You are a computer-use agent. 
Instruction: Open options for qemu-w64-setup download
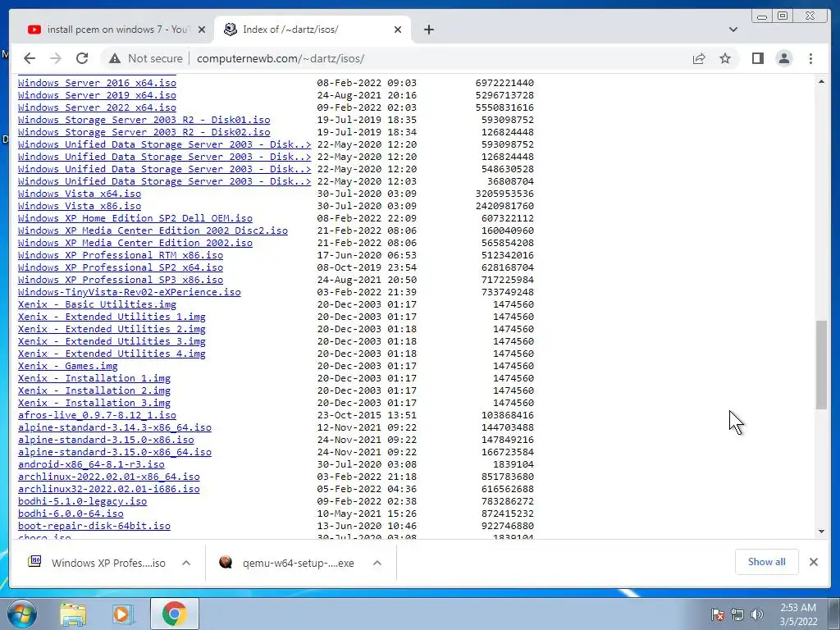pos(377,563)
